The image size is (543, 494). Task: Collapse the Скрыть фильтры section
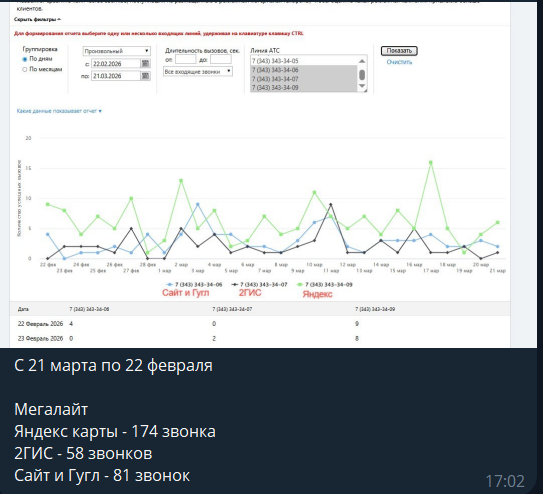click(37, 19)
